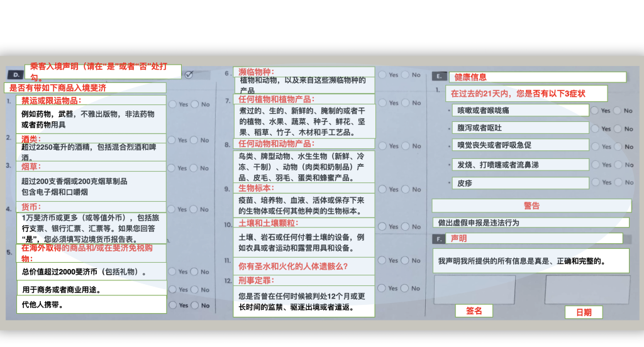
Task: Select Yes for 濒临物种 question
Action: (384, 75)
